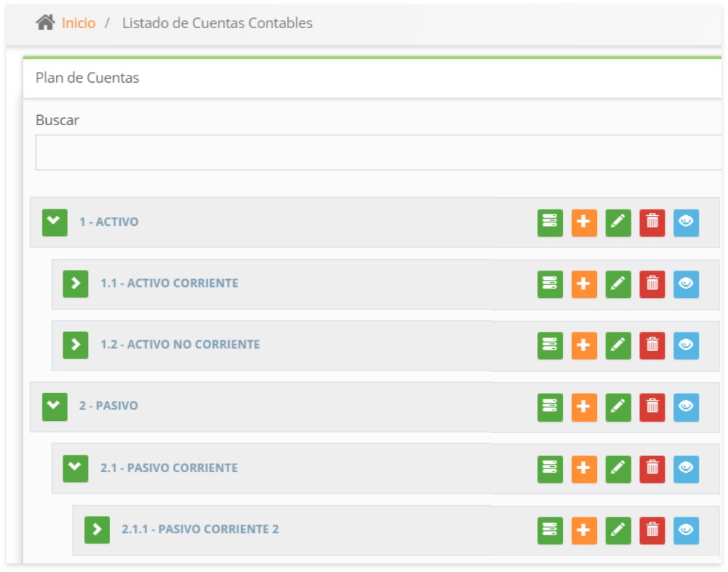728x572 pixels.
Task: Edit the 2.1 - PASIVO CORRIENTE account
Action: (x=619, y=469)
